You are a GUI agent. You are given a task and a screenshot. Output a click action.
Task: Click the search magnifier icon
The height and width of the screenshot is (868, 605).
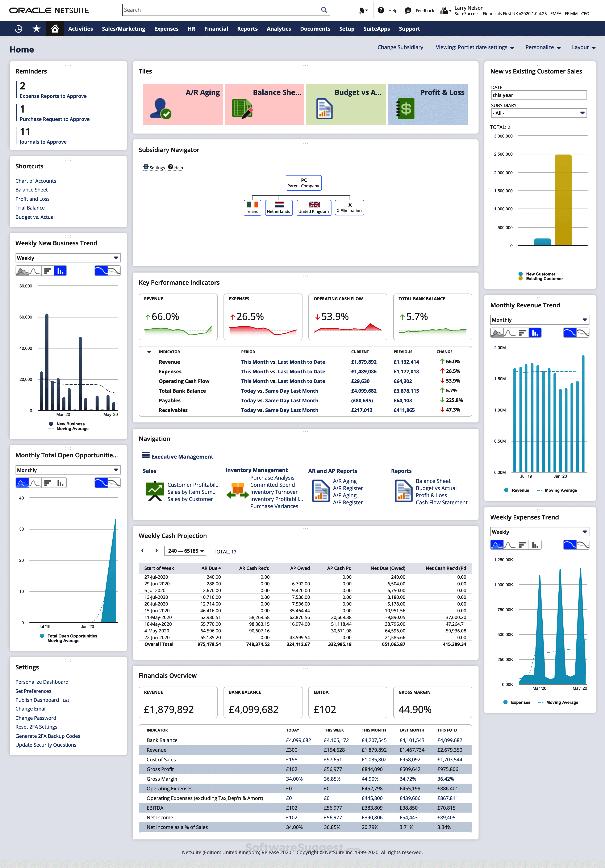(x=324, y=10)
